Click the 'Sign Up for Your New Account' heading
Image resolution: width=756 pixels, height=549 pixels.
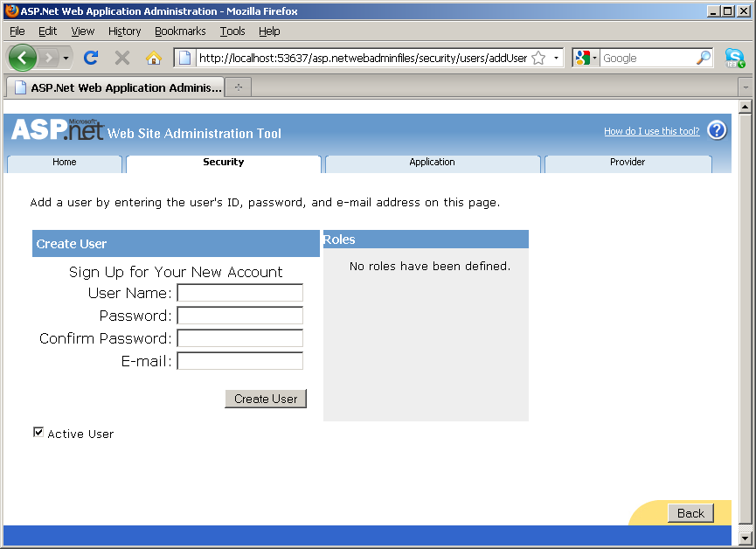176,272
